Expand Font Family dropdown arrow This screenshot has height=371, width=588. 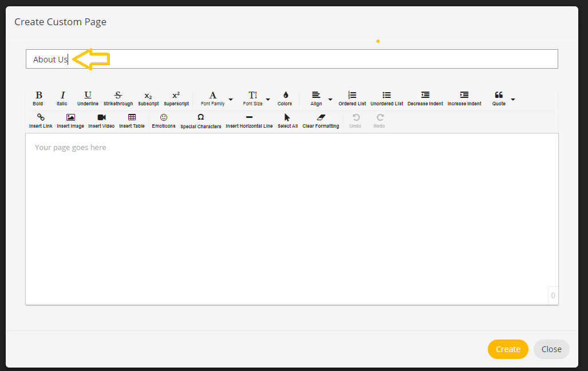tap(231, 100)
